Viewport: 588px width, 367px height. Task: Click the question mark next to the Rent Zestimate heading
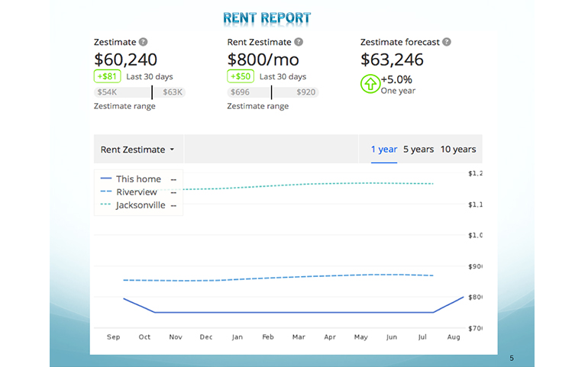pos(299,43)
